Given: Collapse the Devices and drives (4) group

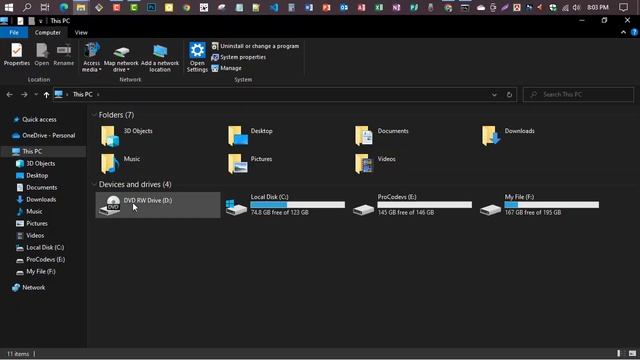Looking at the screenshot, I should coord(94,184).
